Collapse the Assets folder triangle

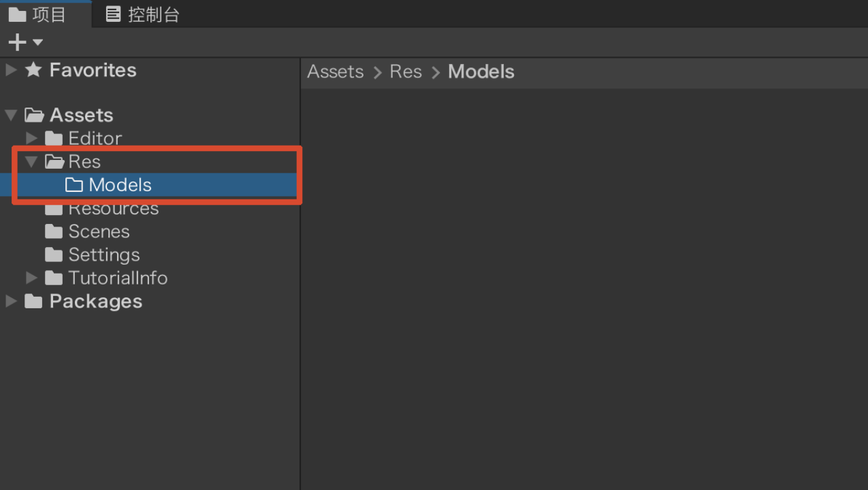11,115
